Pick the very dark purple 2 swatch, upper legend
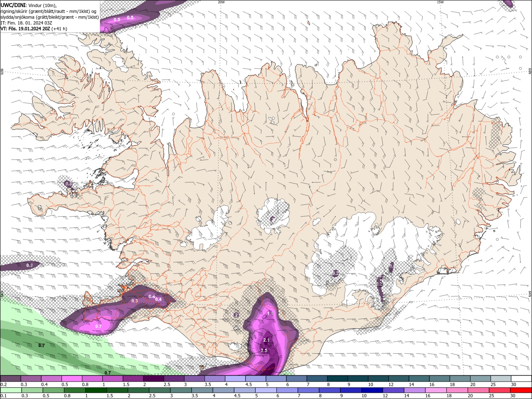Image resolution: width=532 pixels, height=399 pixels. point(153,379)
